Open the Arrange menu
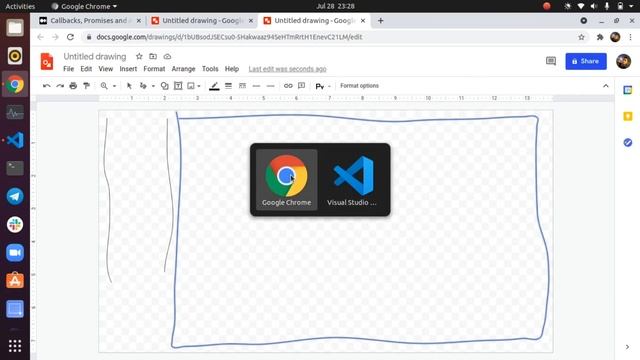 click(183, 69)
